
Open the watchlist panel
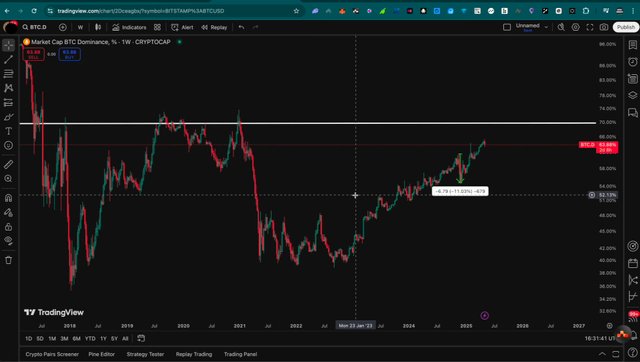[633, 45]
